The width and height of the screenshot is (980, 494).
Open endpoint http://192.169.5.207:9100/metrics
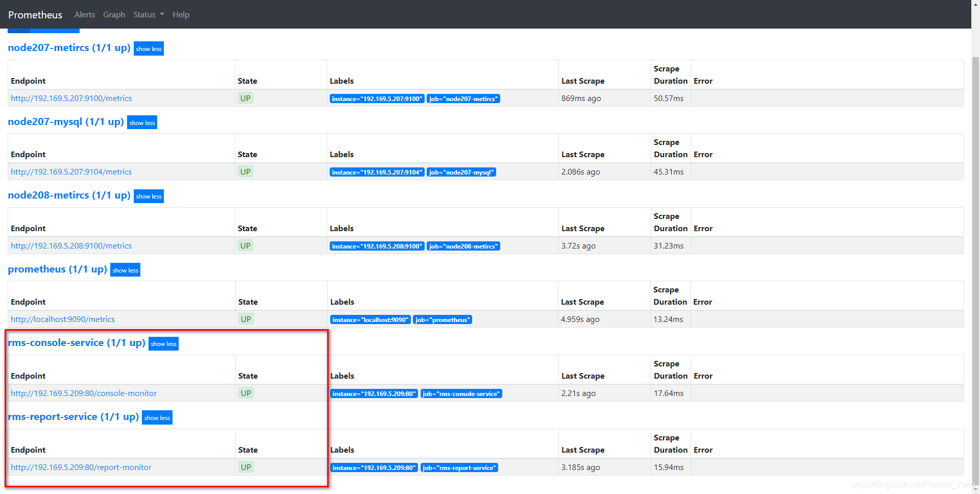[71, 98]
